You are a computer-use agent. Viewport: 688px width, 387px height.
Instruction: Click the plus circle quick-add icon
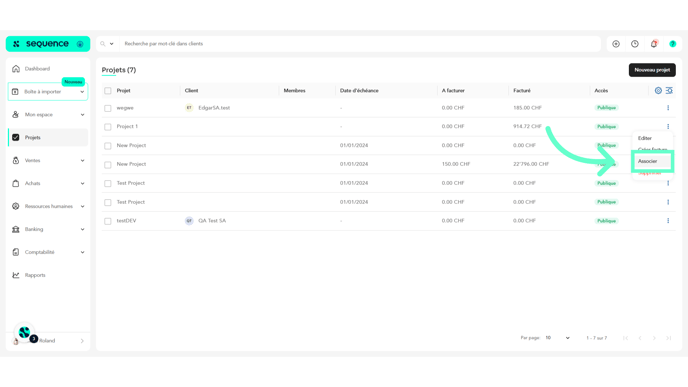pyautogui.click(x=616, y=44)
